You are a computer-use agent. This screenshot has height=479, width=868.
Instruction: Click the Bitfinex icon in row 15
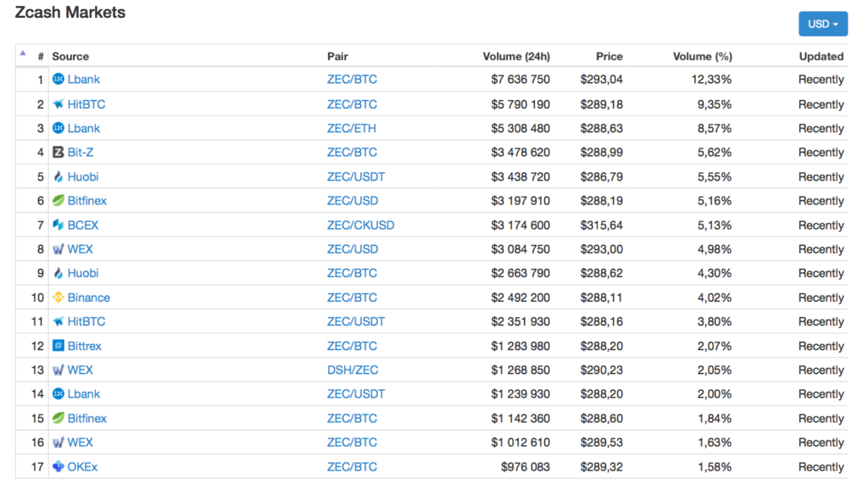pos(58,418)
